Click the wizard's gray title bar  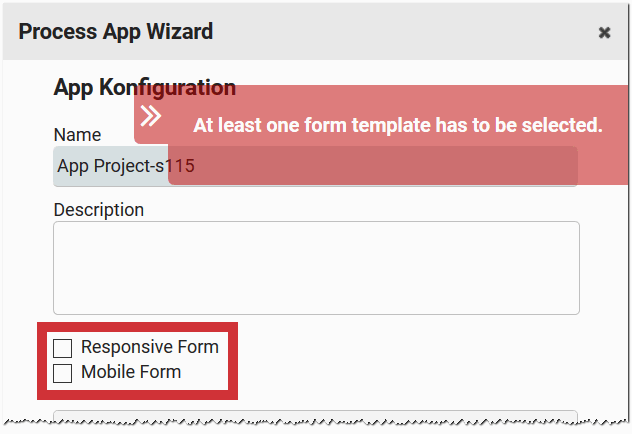(400, 31)
